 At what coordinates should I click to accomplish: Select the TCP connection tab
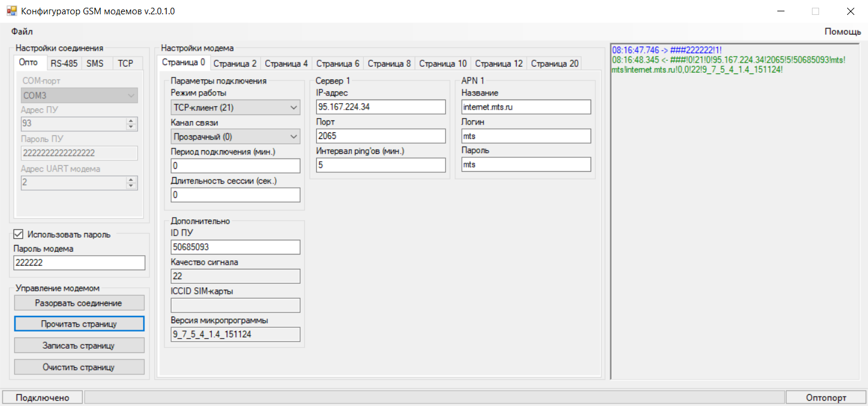point(125,63)
